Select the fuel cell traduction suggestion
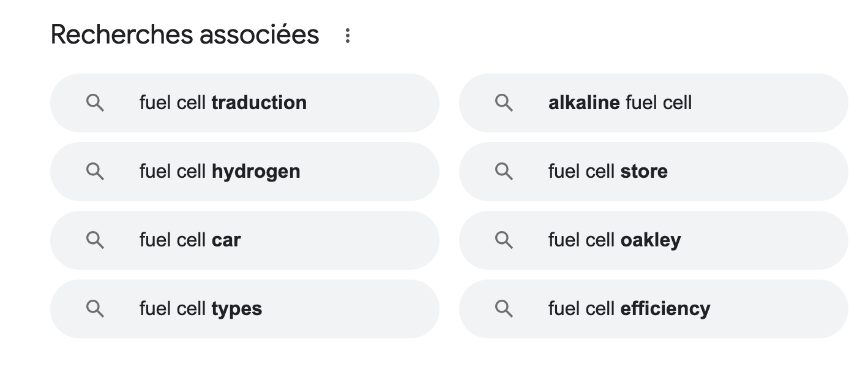The width and height of the screenshot is (868, 369). click(x=245, y=103)
